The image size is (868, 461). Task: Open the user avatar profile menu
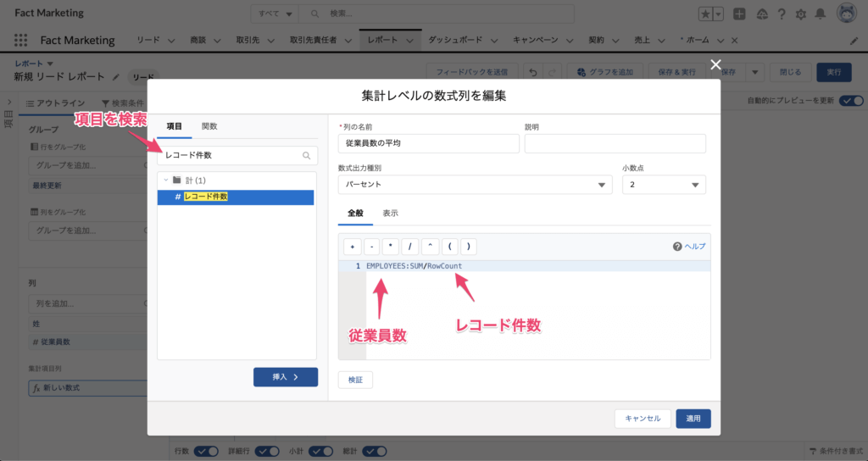[x=847, y=14]
